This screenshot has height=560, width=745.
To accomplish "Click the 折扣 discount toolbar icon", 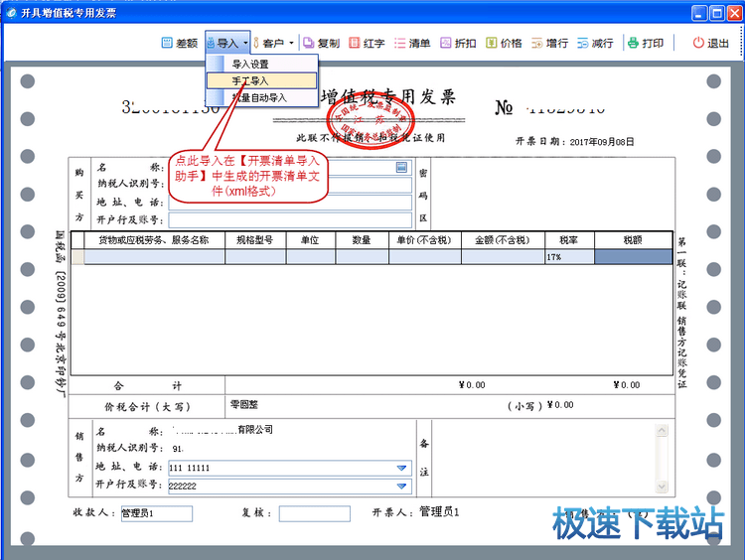I will coord(458,44).
